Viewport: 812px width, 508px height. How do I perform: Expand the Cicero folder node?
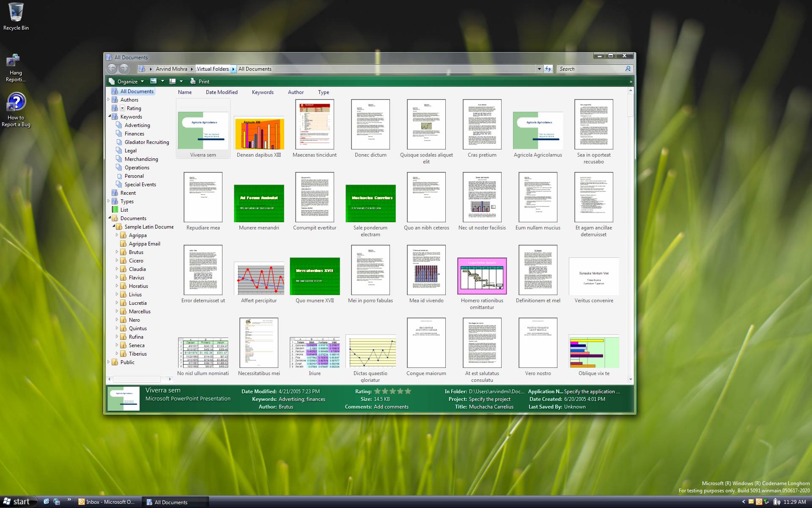pyautogui.click(x=117, y=260)
